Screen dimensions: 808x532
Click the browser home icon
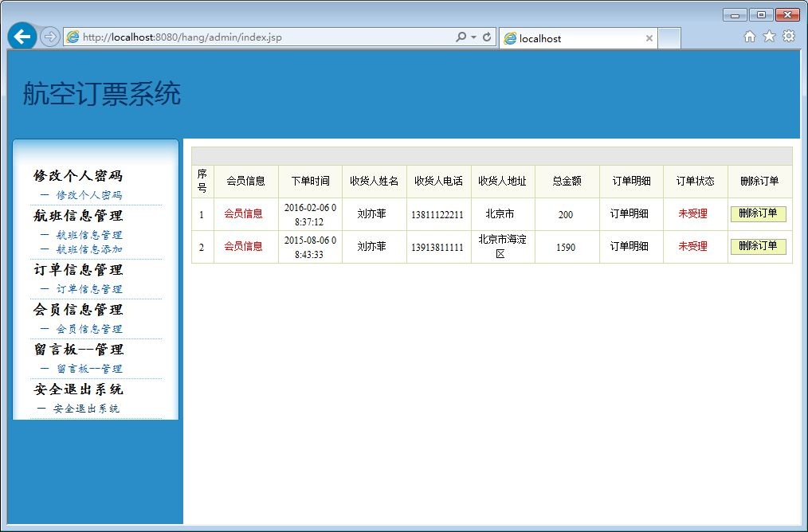(x=750, y=36)
